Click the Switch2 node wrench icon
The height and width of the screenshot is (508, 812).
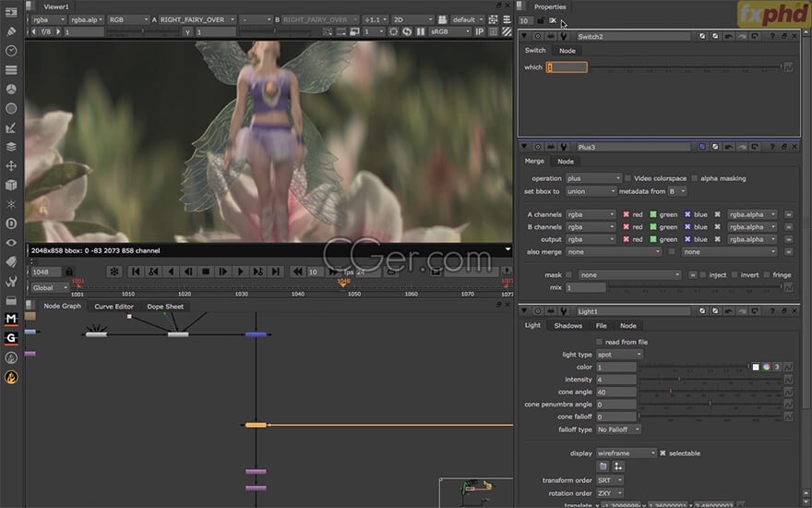click(564, 36)
